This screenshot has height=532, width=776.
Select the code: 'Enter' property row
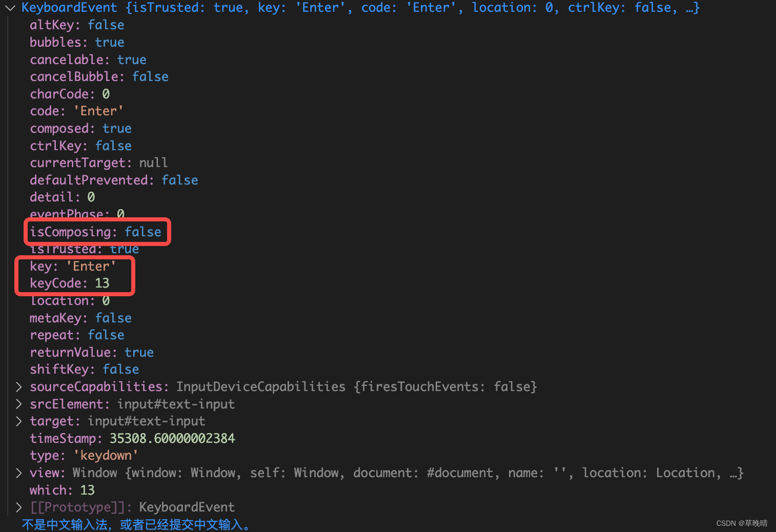click(76, 111)
